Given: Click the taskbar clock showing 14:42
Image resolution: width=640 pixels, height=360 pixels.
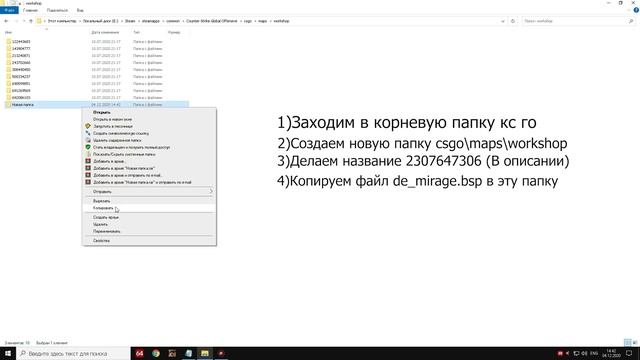Looking at the screenshot, I should coord(611,353).
